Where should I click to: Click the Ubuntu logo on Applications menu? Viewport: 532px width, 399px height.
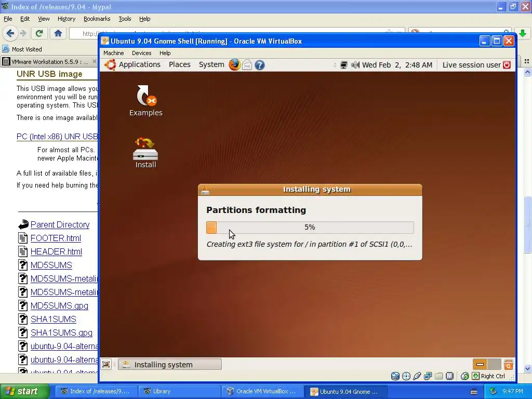pyautogui.click(x=110, y=65)
